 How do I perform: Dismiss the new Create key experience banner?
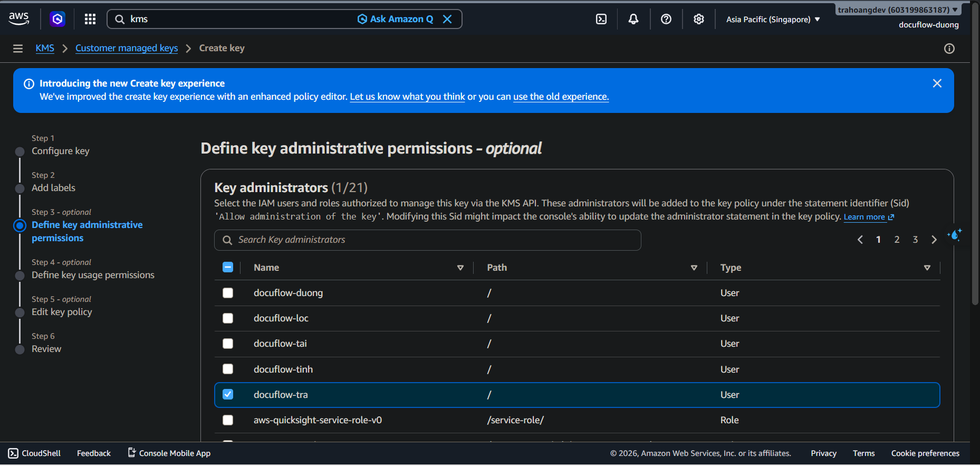pyautogui.click(x=937, y=83)
